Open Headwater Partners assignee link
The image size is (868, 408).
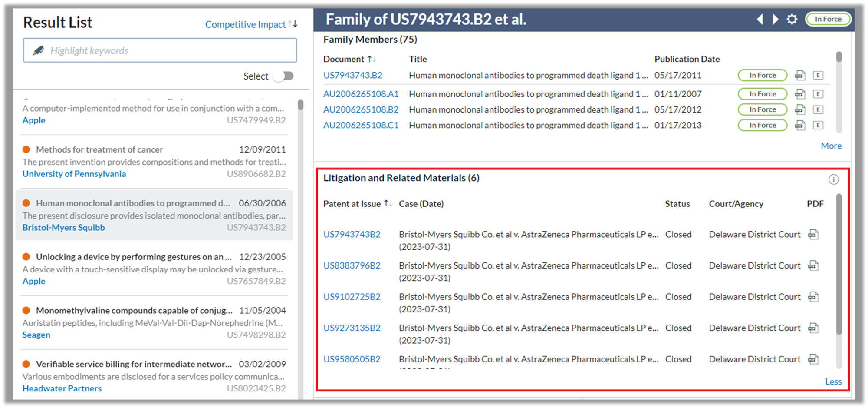click(x=62, y=388)
